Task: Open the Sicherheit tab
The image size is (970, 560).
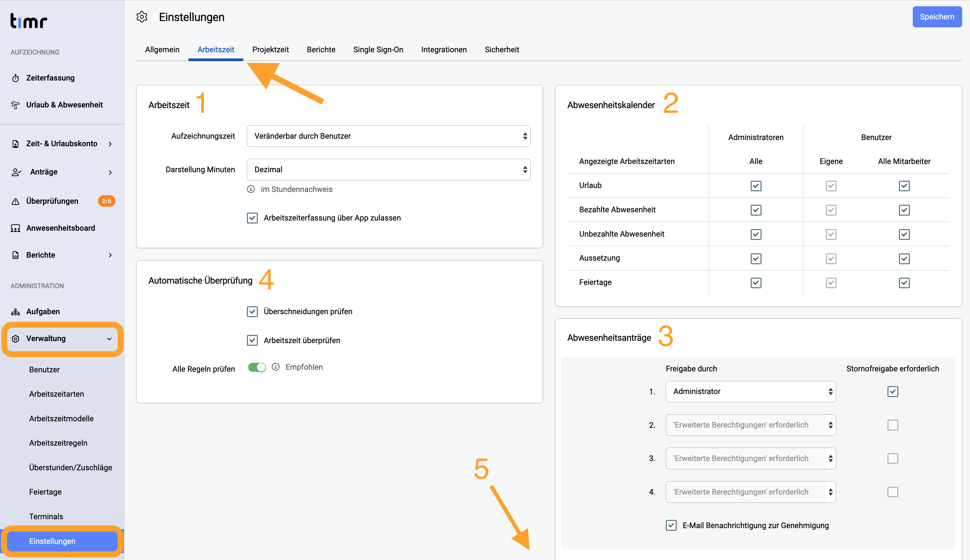Action: [502, 50]
